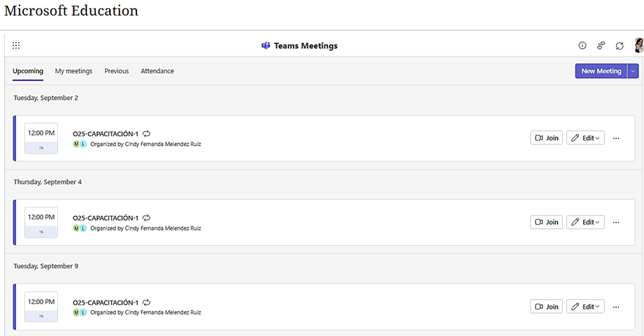
Task: Click the Tuesday, September 9 date heading
Action: tap(45, 266)
